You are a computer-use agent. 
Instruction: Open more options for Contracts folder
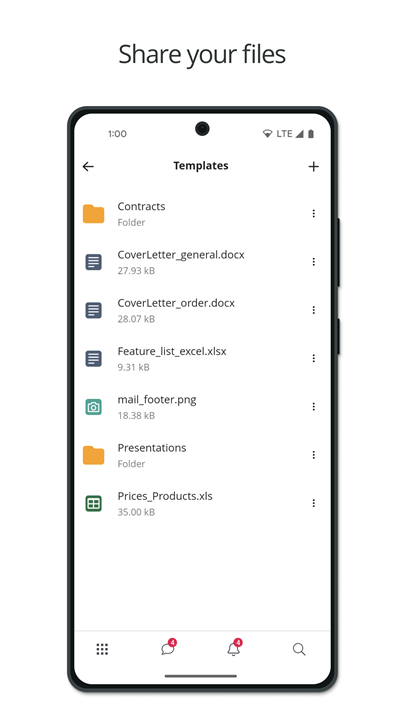coord(314,214)
